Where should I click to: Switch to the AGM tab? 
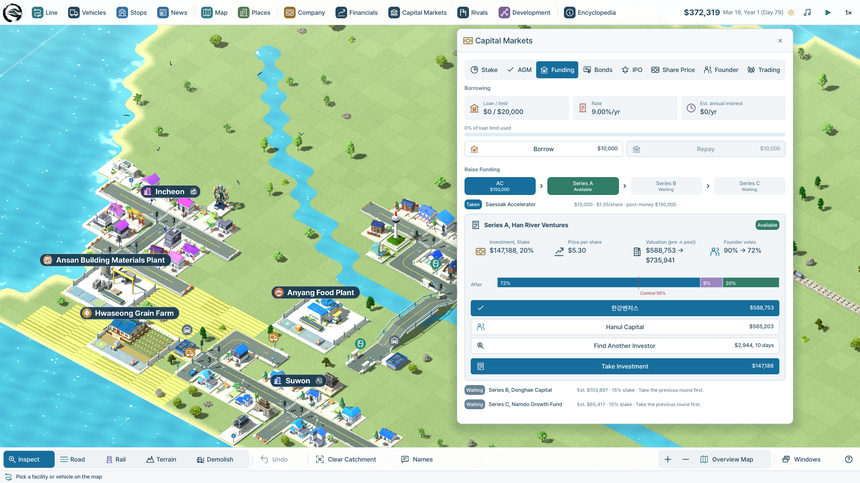pyautogui.click(x=519, y=70)
